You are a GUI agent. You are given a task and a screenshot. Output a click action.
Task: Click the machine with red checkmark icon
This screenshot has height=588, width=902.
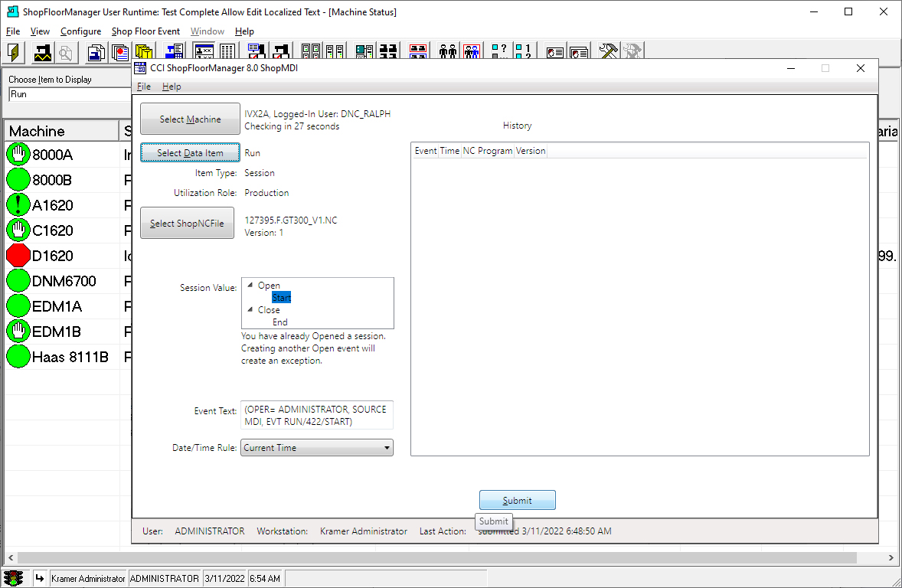click(x=281, y=51)
